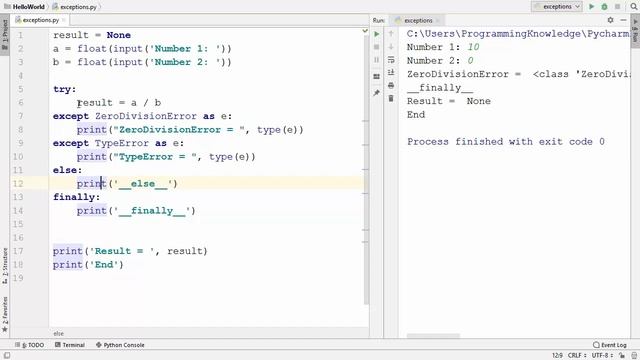Click the Run panel horizontal scrollbar
640x360 pixels.
(x=433, y=336)
